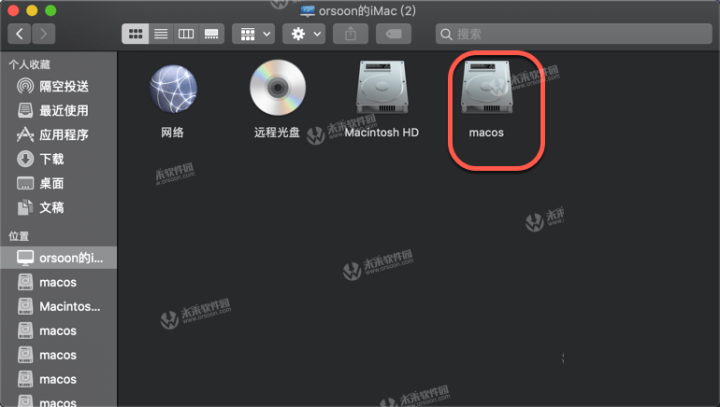Screen dimensions: 720x407
Task: Click the Edit Tags toolbar button
Action: coord(394,34)
